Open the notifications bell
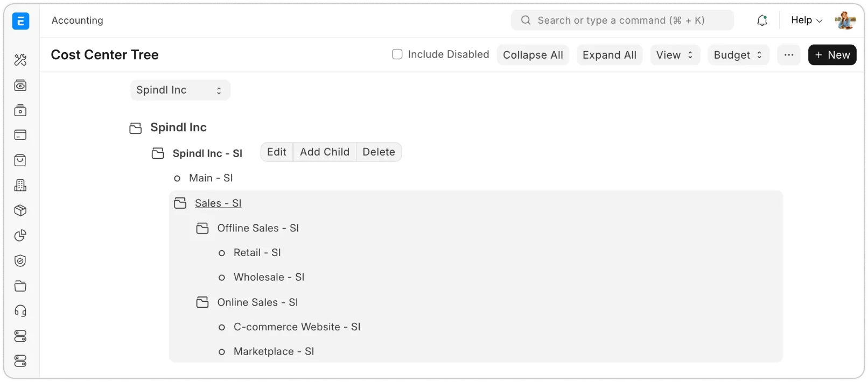This screenshot has width=868, height=382. 762,20
